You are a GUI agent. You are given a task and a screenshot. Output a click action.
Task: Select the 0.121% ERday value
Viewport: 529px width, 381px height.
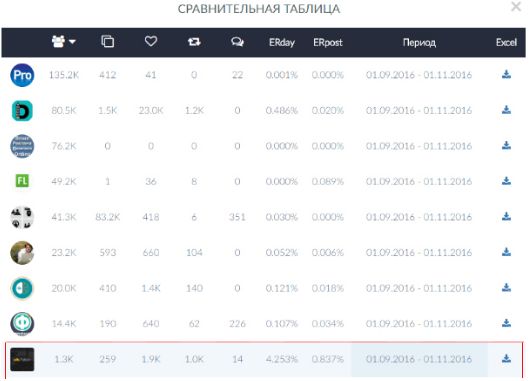pos(282,288)
